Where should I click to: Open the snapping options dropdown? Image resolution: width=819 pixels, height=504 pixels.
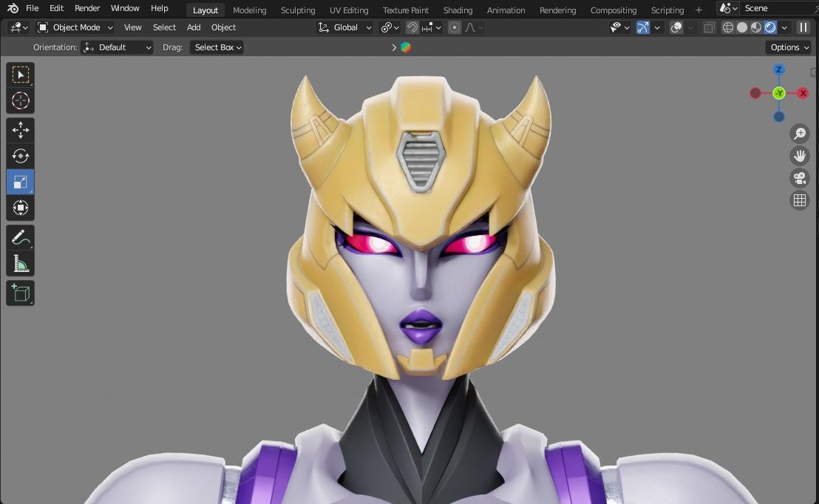(x=432, y=27)
